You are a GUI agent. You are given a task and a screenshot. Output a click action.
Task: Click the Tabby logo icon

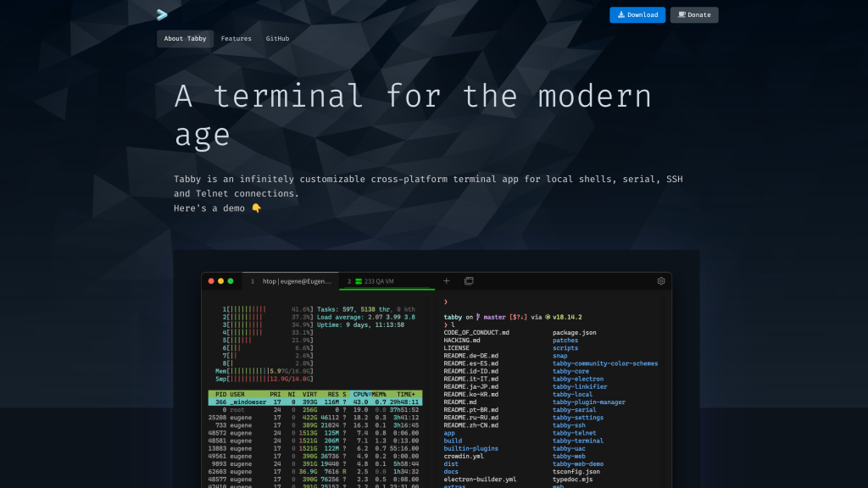(x=162, y=15)
